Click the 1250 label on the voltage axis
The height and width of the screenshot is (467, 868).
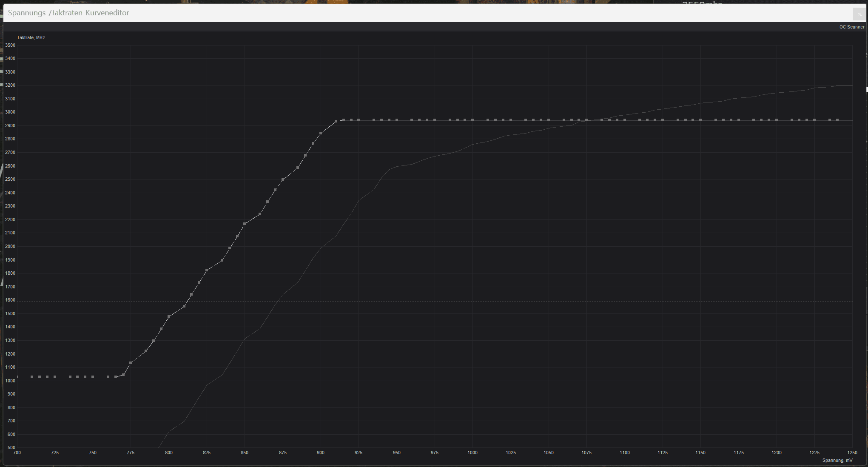852,453
